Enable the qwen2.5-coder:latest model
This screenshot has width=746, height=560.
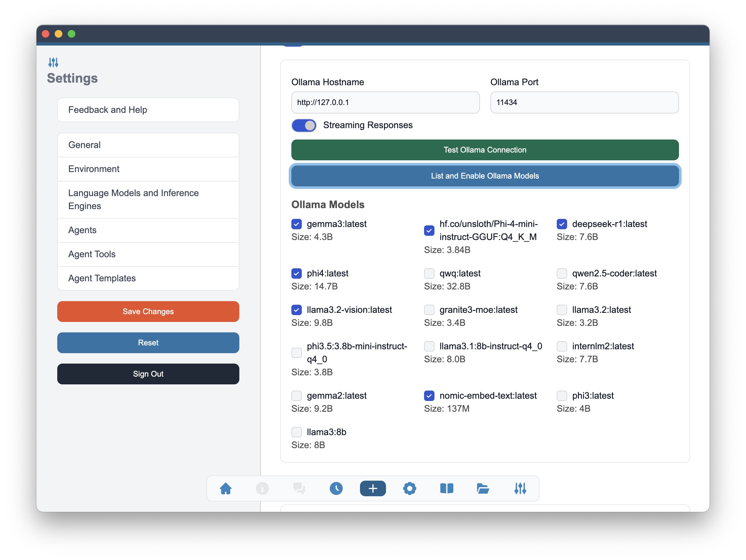pos(562,273)
